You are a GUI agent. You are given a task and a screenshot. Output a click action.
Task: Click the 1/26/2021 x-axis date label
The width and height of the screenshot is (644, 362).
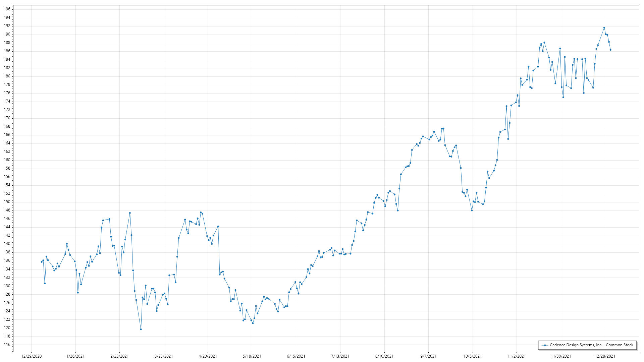tap(75, 356)
